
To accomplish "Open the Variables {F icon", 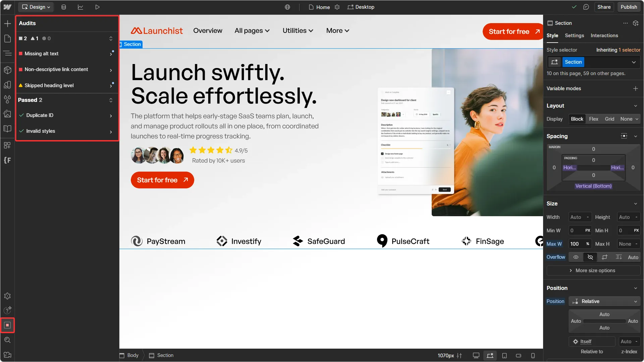I will (7, 160).
